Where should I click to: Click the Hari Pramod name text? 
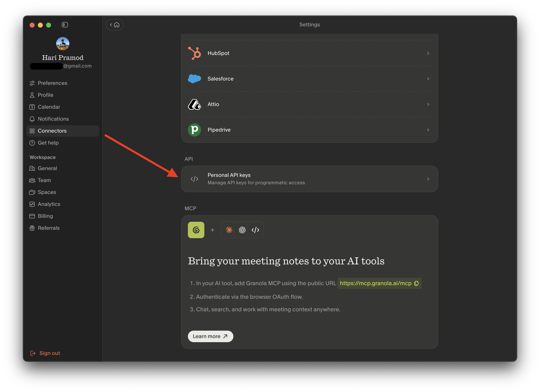(x=63, y=58)
